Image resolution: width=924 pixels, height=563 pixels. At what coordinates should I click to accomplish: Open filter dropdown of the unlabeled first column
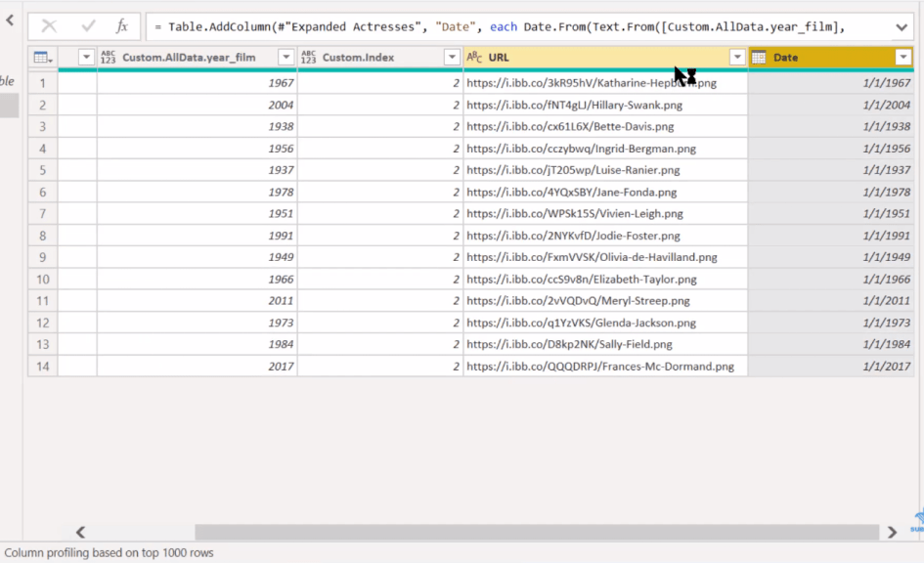(86, 57)
